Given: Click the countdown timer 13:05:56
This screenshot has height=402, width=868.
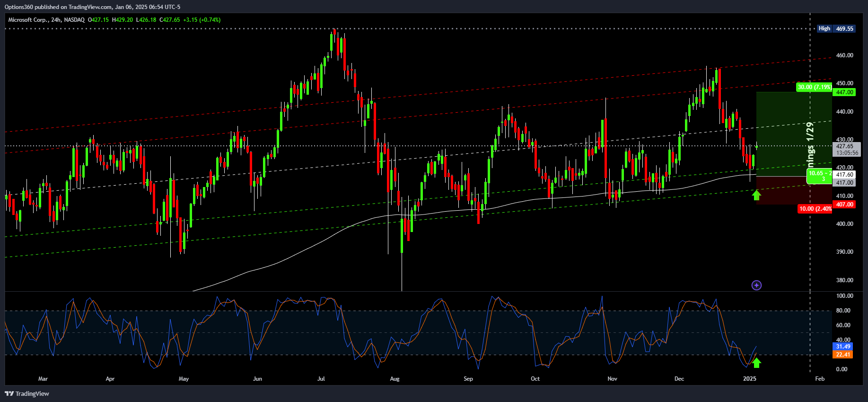Looking at the screenshot, I should pos(847,153).
